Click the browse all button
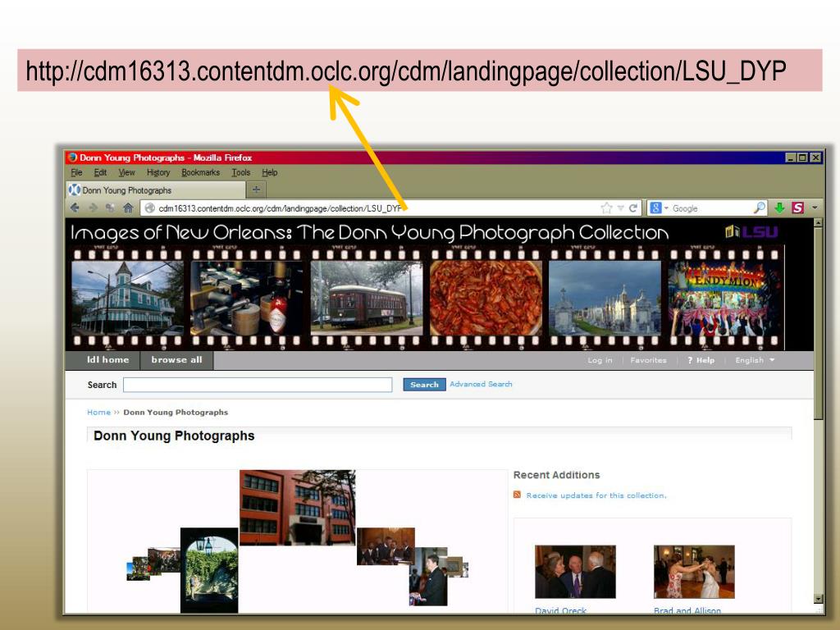The image size is (840, 630). click(x=177, y=360)
